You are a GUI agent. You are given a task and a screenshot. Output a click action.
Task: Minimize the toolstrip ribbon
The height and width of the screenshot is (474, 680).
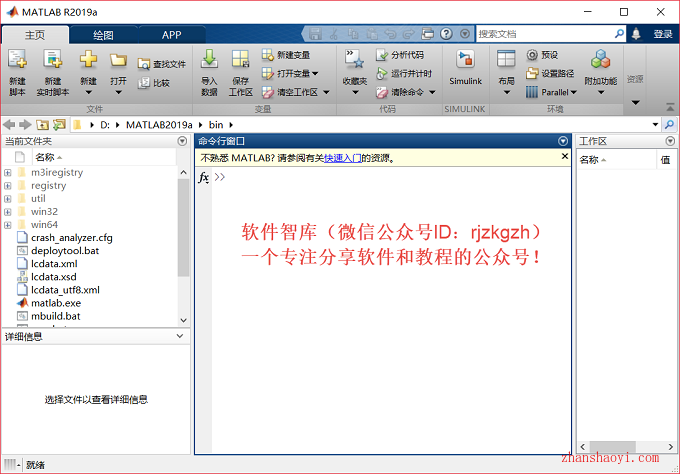click(x=670, y=107)
